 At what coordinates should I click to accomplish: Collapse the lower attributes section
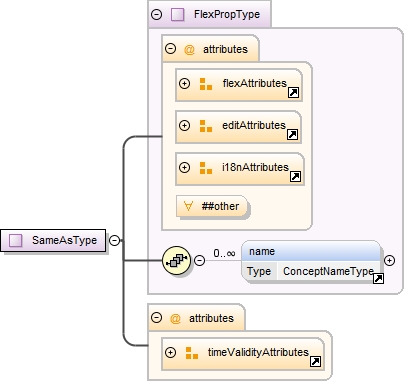[156, 317]
